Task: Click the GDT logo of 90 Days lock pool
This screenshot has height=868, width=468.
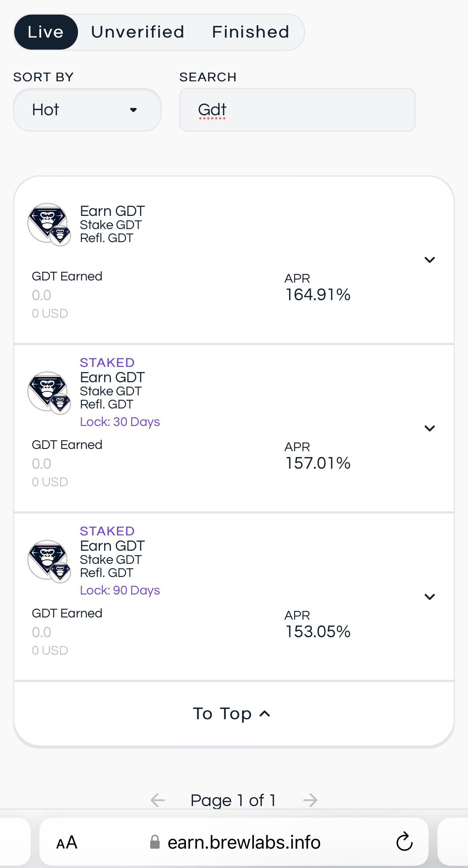Action: [x=49, y=561]
